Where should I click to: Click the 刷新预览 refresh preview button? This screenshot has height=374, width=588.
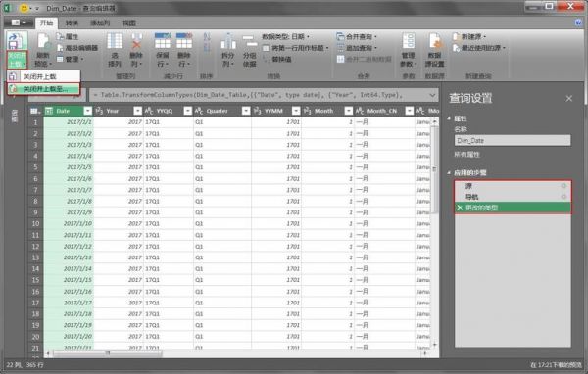[43, 50]
